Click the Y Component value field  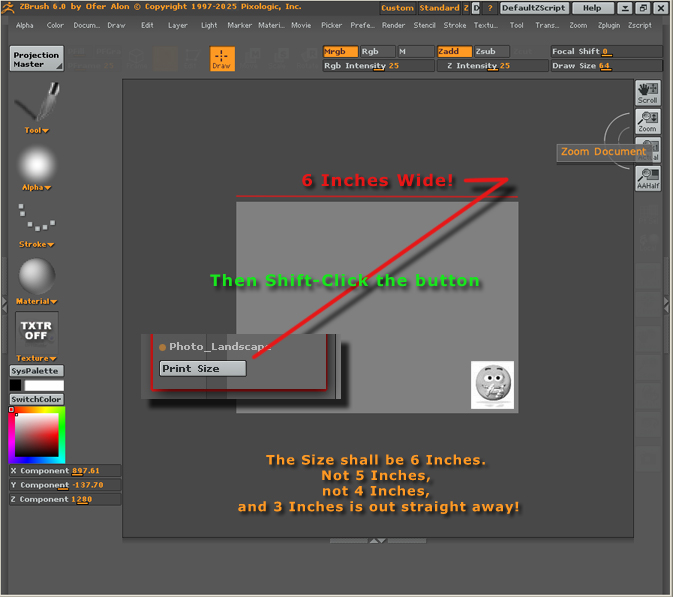(65, 485)
